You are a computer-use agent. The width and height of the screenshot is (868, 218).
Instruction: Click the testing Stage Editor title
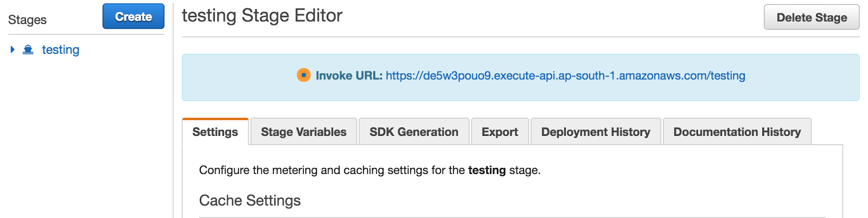point(262,16)
